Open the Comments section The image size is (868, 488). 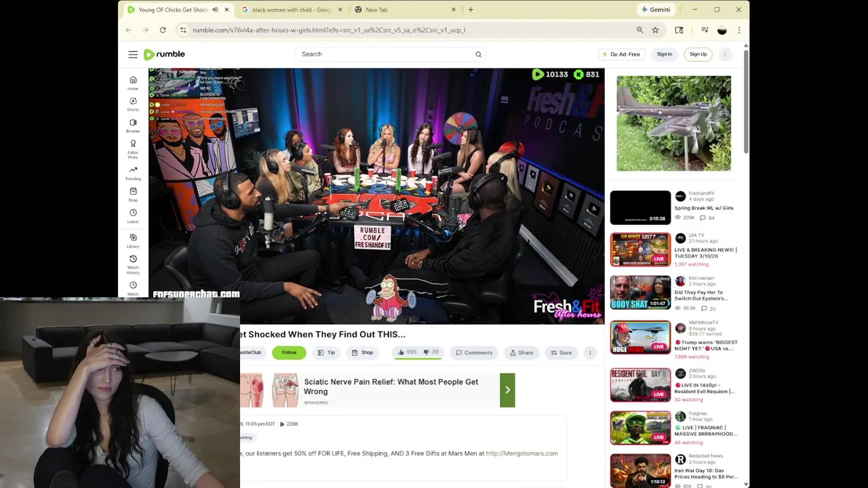[475, 352]
